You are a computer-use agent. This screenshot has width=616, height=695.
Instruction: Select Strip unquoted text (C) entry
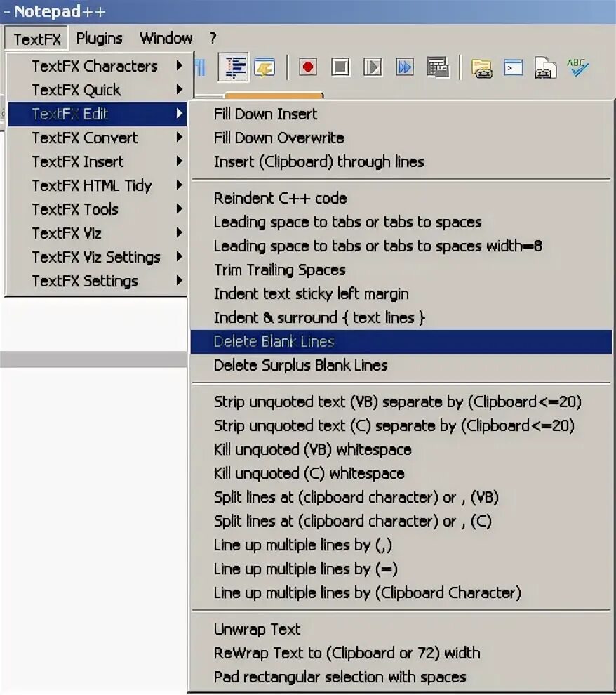[x=401, y=426]
